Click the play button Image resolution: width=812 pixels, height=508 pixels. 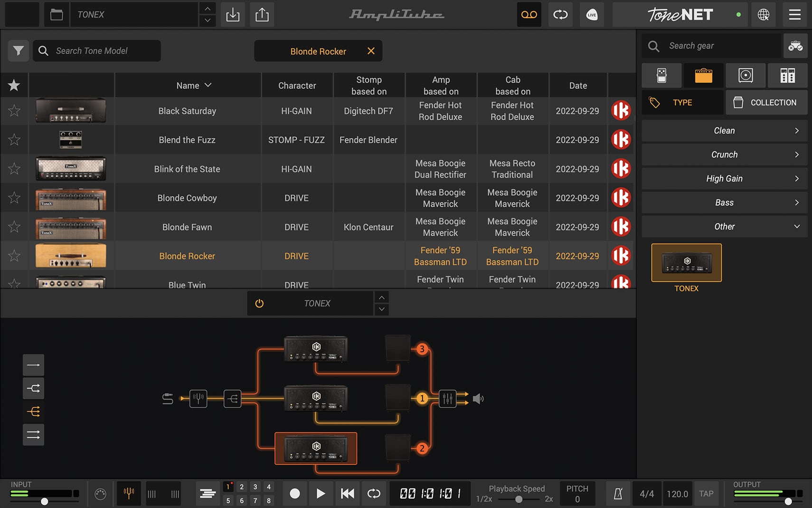[x=321, y=494]
